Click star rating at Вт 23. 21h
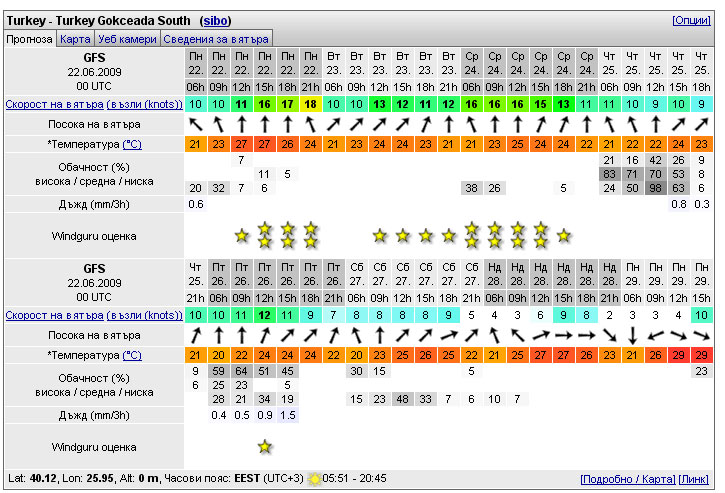Screen dimensions: 725x493 pos(448,236)
